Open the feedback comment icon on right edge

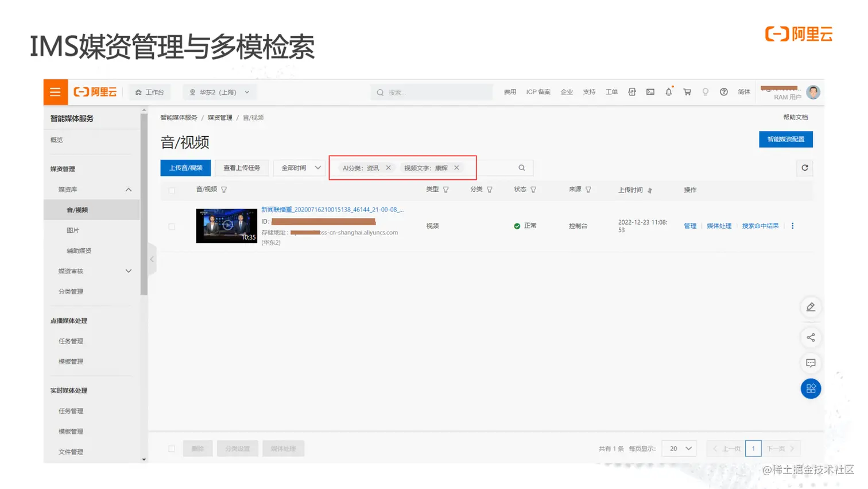[x=811, y=363]
